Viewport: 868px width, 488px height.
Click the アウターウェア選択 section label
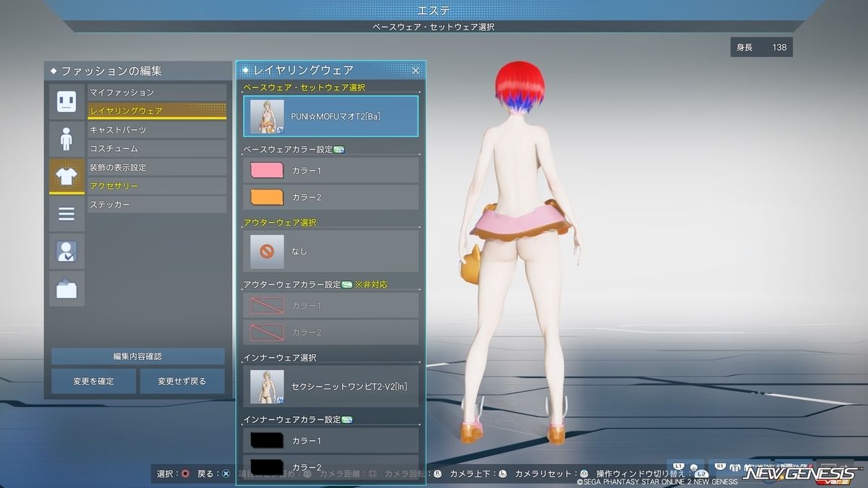pos(279,223)
